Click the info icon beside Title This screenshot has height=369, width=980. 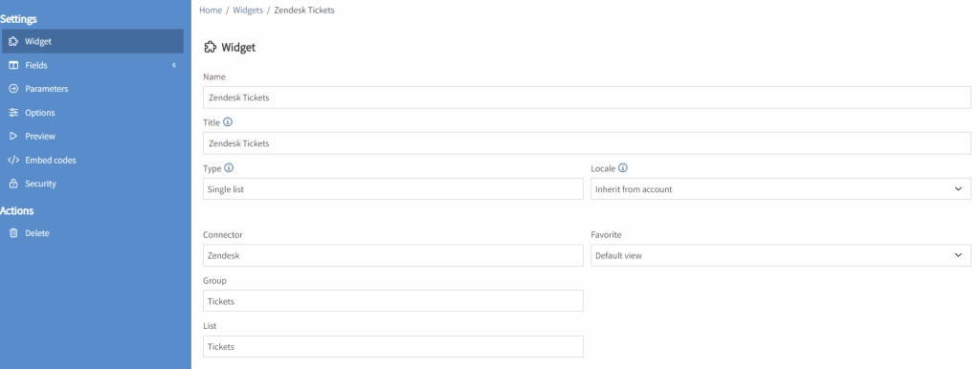pyautogui.click(x=228, y=122)
